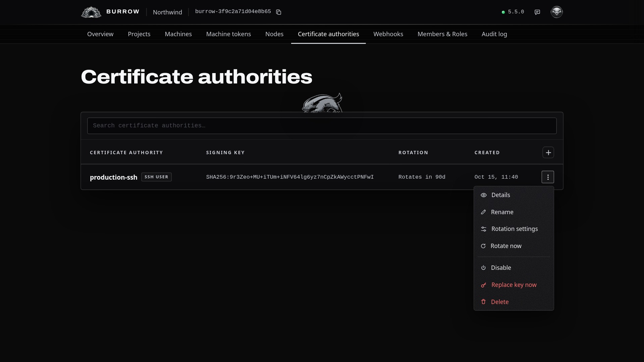Screen dimensions: 644x362
Task: Open the user avatar menu
Action: [557, 12]
